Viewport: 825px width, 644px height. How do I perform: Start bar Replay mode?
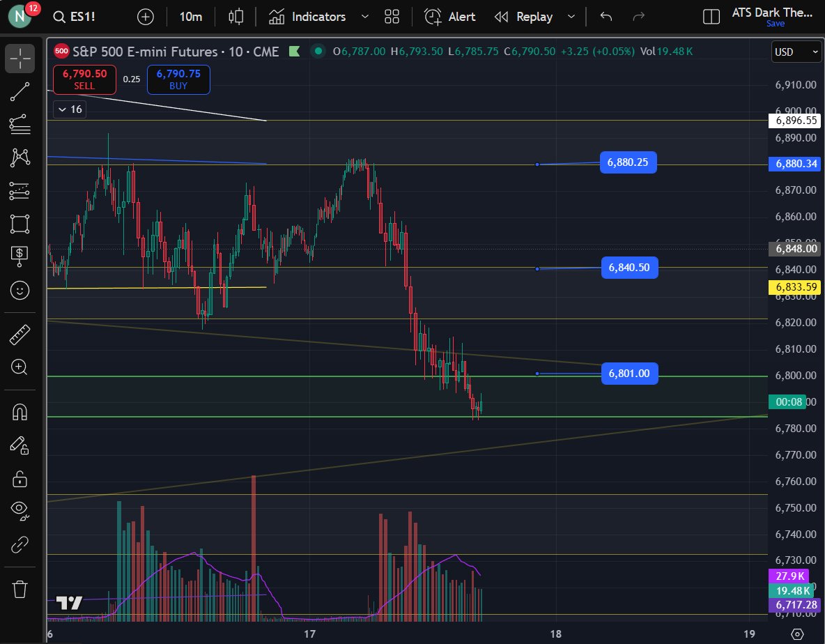click(x=524, y=17)
